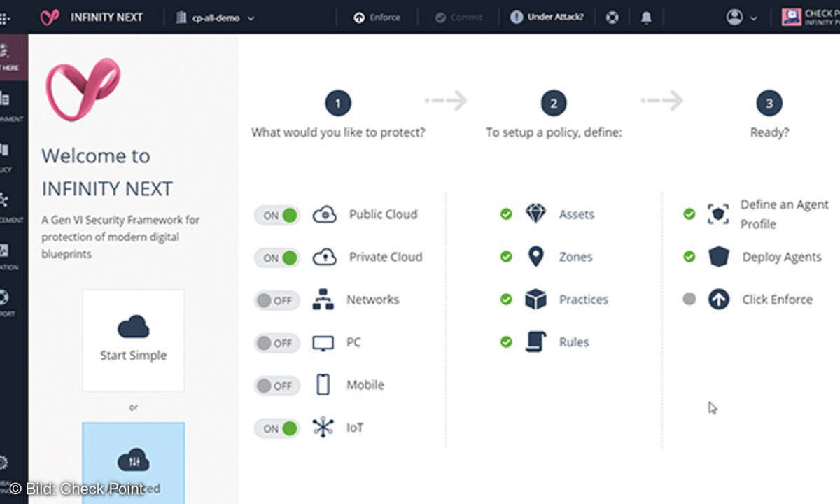This screenshot has height=504, width=840.
Task: Click the Define an Agent Profile icon
Action: (x=718, y=214)
